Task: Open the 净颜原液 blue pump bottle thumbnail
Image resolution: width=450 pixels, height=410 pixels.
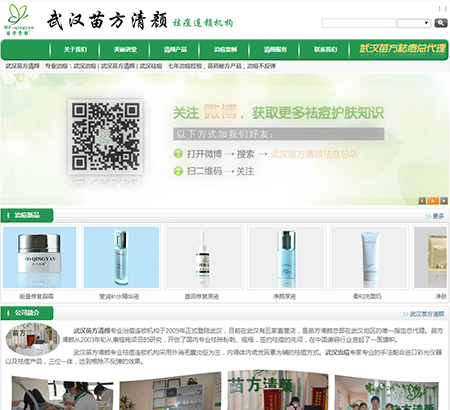Action: point(286,257)
